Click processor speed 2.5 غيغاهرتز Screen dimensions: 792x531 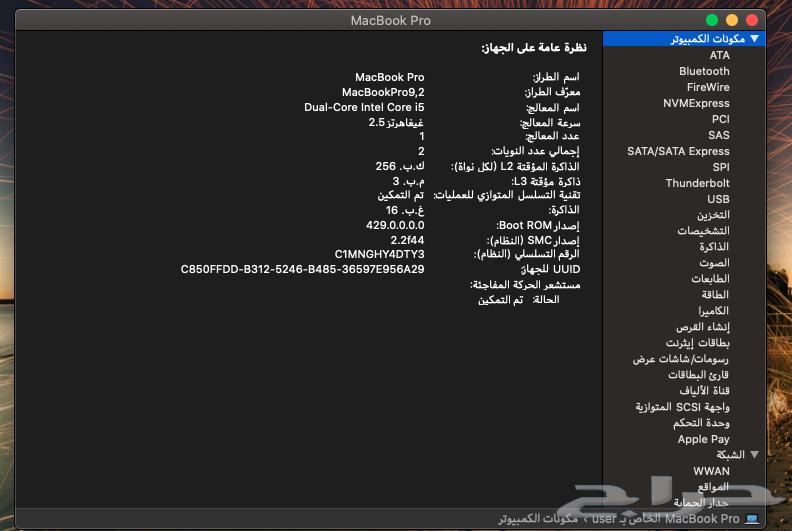396,123
